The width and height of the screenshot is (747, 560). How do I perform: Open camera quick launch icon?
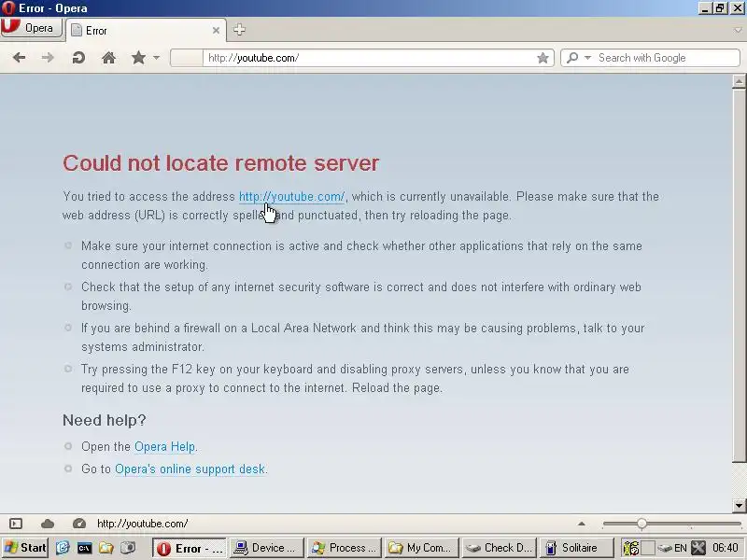[x=128, y=548]
